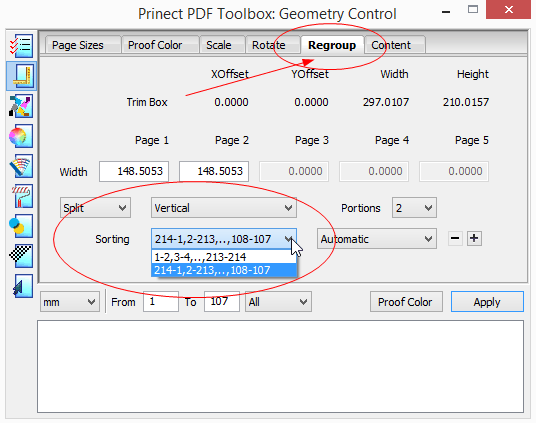Open the color fan swatch tool icon

21,166
